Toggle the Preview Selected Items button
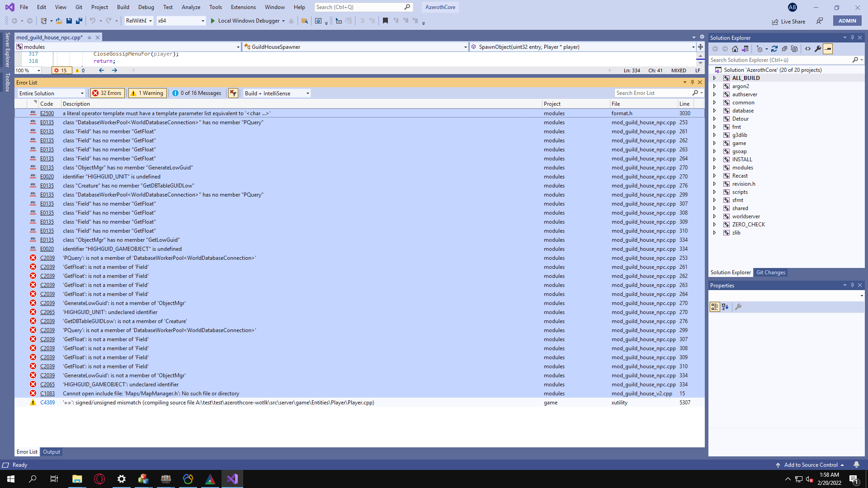Viewport: 868px width, 488px height. coord(828,49)
